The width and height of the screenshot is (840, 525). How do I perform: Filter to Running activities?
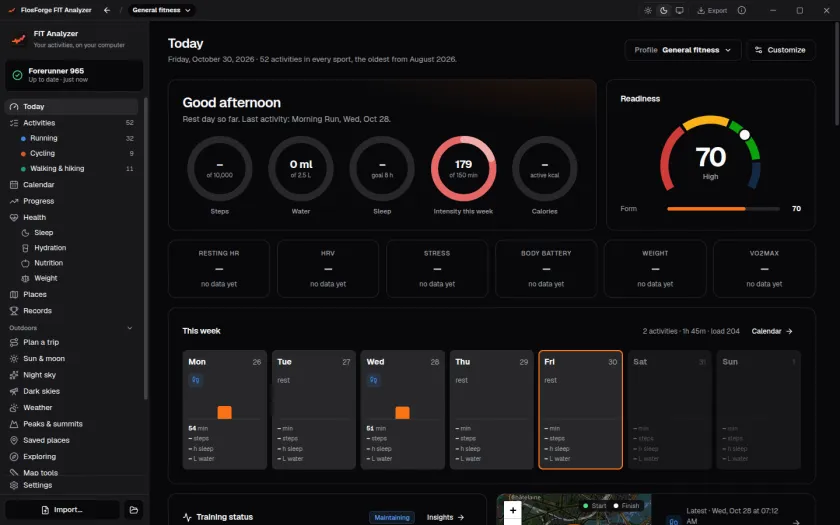pyautogui.click(x=77, y=138)
